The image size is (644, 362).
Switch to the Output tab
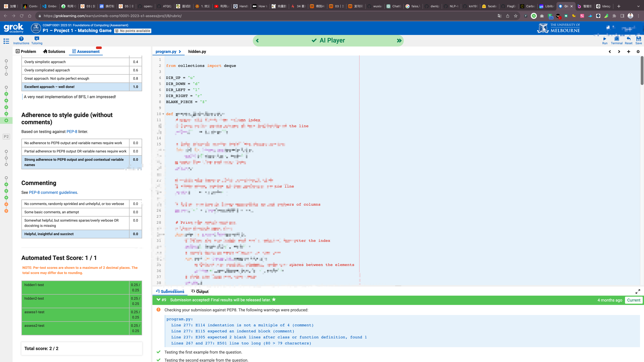point(200,292)
